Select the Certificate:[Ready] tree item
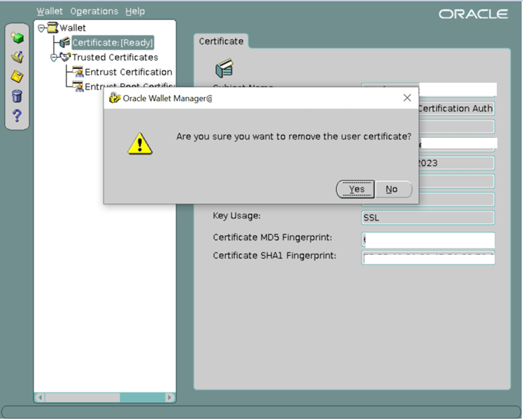 click(113, 42)
